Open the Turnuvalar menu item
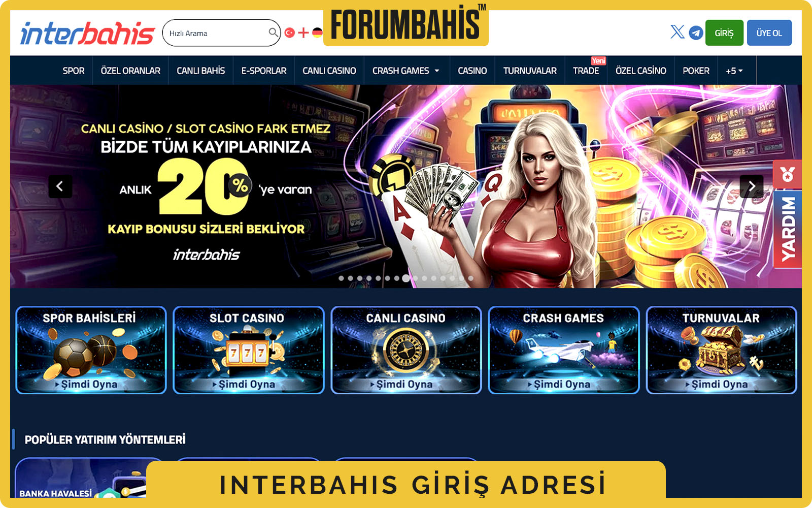 click(x=530, y=71)
